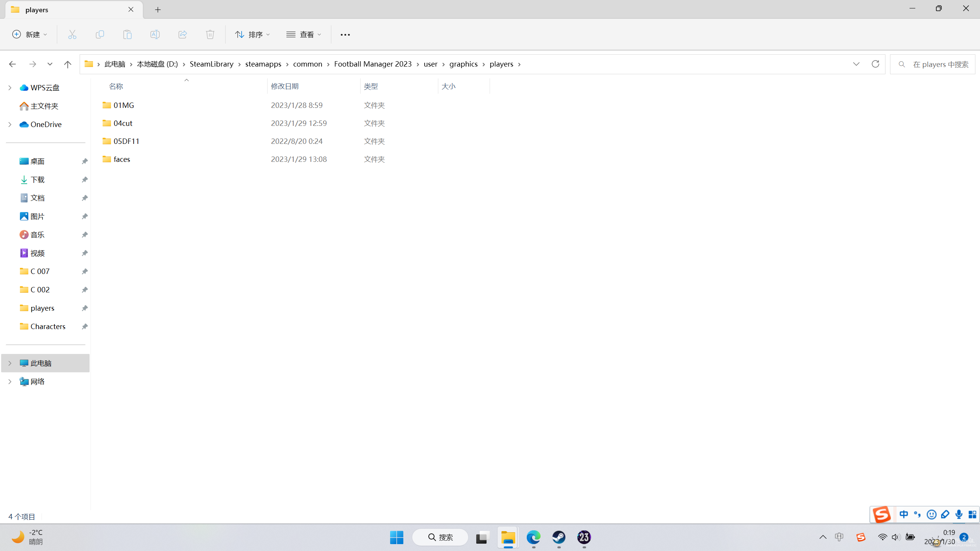Click steamapps in the address path
The image size is (980, 551).
[x=263, y=64]
